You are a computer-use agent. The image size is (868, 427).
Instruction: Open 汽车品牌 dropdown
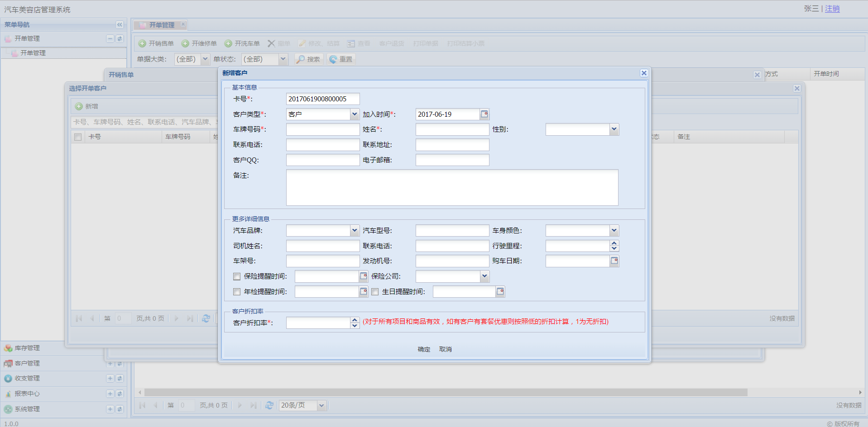355,231
